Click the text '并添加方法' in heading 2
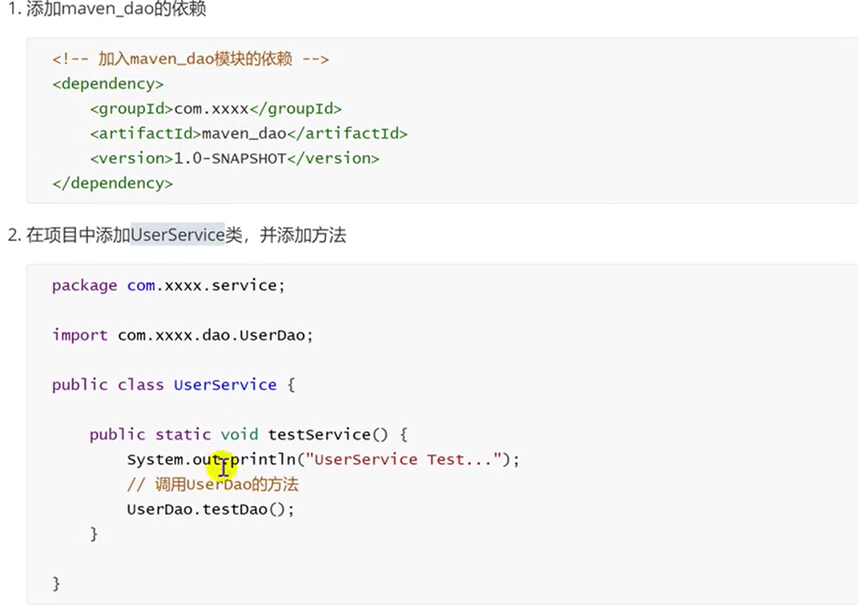 (x=303, y=236)
